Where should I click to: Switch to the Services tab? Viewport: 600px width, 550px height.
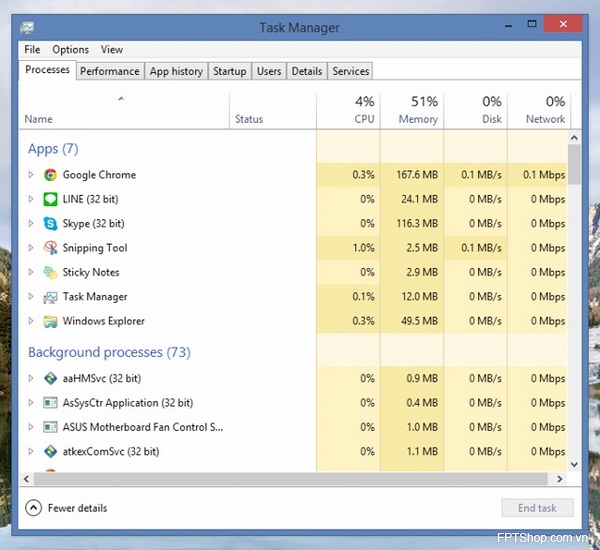coord(351,71)
